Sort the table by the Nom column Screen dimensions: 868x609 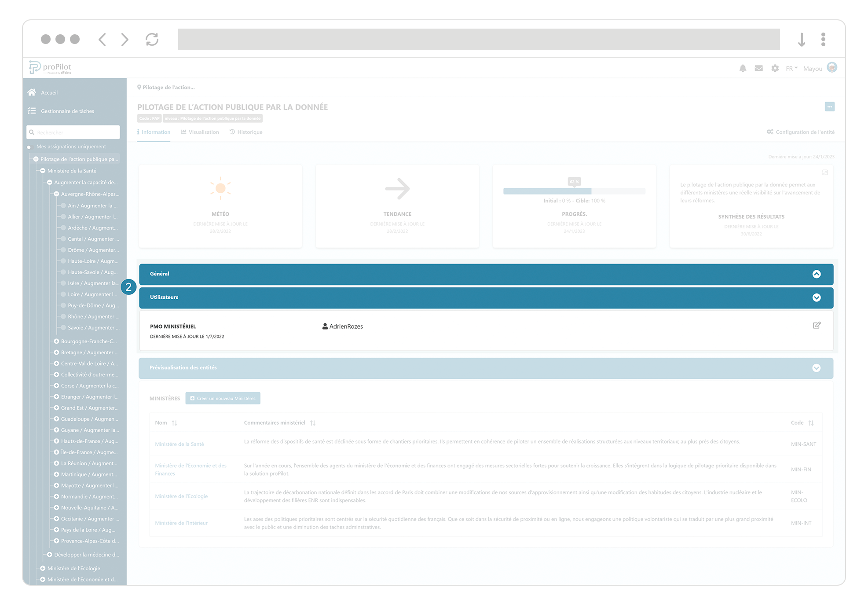tap(175, 422)
